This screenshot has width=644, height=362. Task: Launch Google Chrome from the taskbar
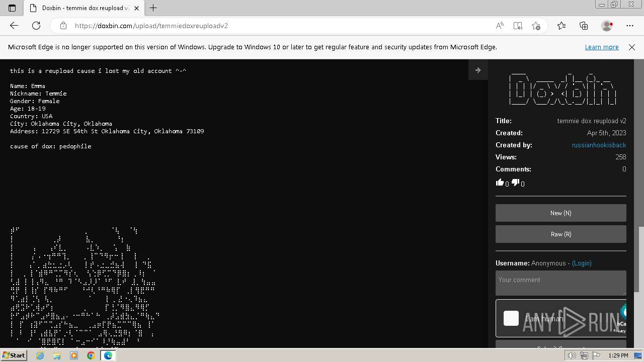coord(91,355)
